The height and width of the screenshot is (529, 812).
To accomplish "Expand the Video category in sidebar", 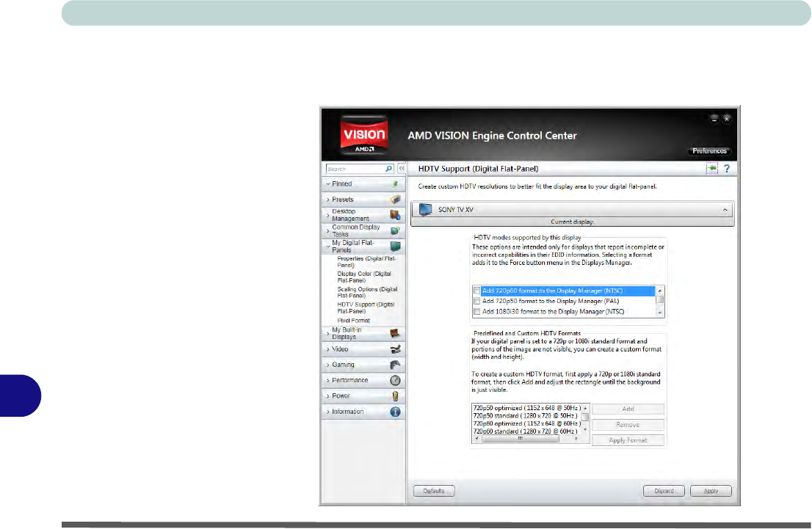I will (x=340, y=349).
